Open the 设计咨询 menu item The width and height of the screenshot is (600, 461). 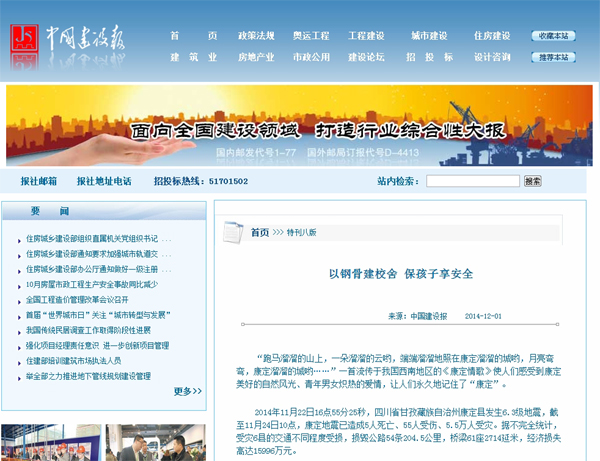point(492,57)
